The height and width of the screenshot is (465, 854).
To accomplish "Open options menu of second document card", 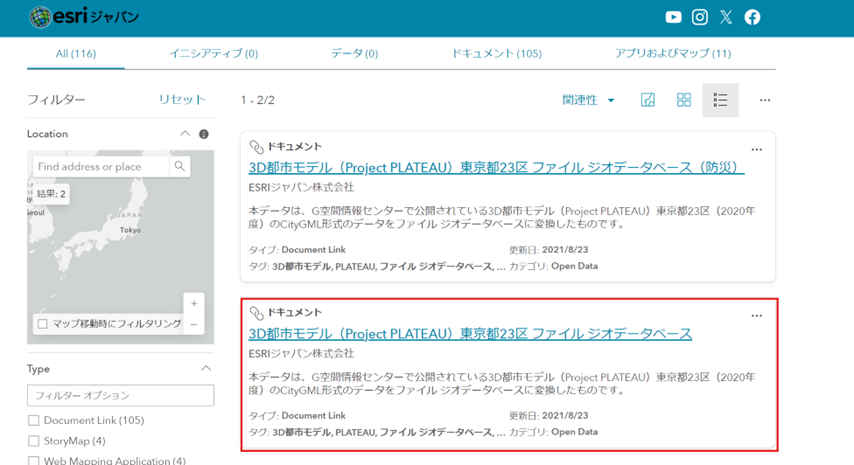I will (757, 315).
